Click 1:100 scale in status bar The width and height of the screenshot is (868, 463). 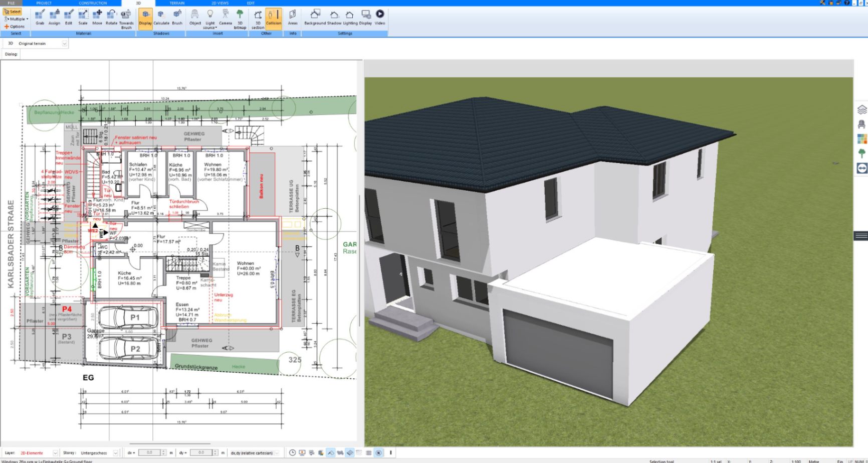point(796,461)
